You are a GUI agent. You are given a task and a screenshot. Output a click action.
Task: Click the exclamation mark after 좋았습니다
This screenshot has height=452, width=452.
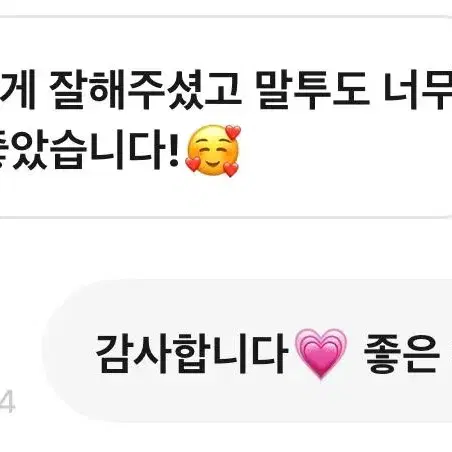click(x=173, y=150)
